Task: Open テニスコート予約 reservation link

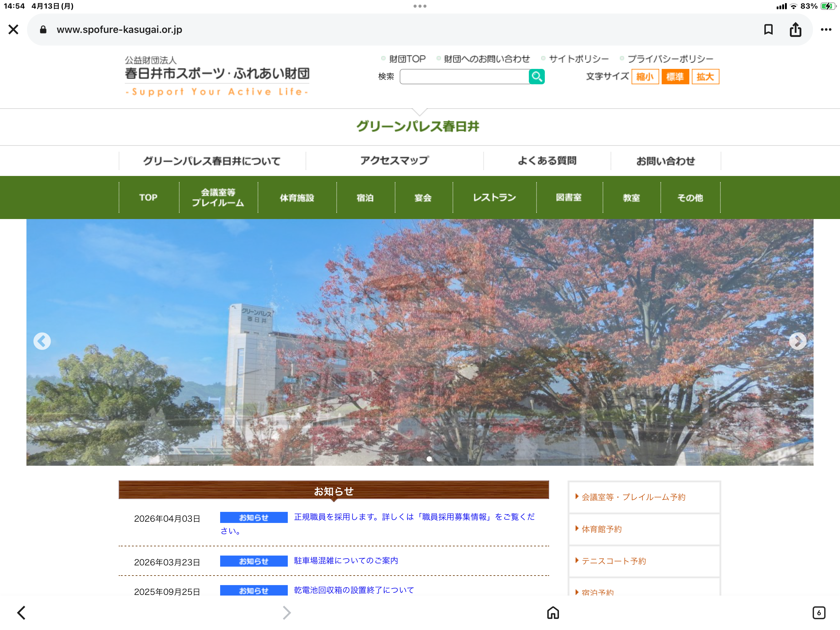Action: tap(614, 561)
